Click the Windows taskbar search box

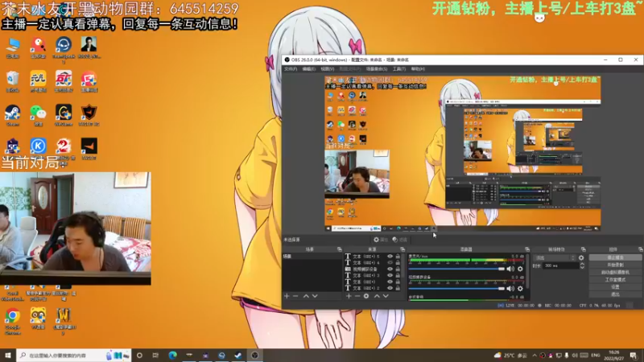point(74,355)
